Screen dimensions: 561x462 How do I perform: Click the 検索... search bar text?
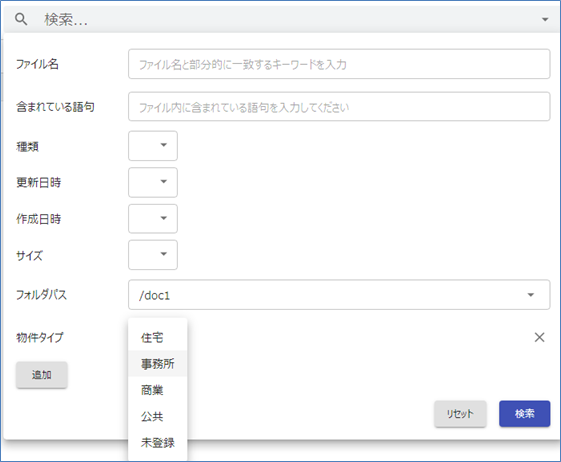66,20
